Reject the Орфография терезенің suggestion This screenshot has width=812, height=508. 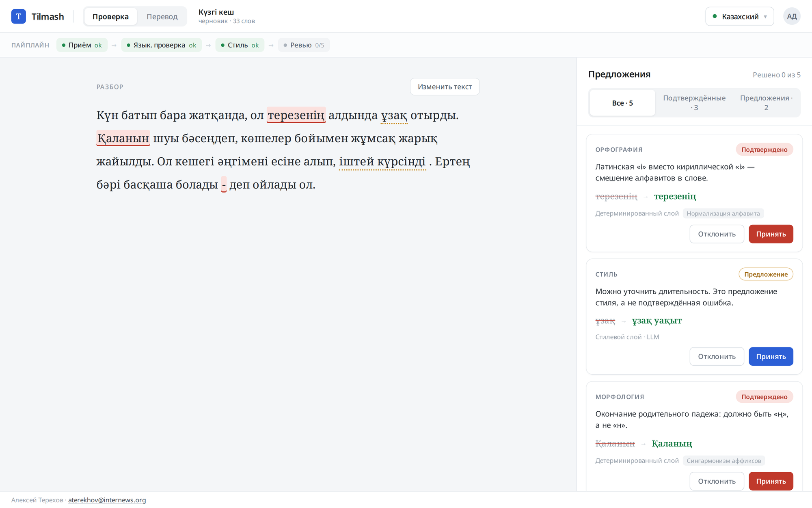(x=717, y=234)
